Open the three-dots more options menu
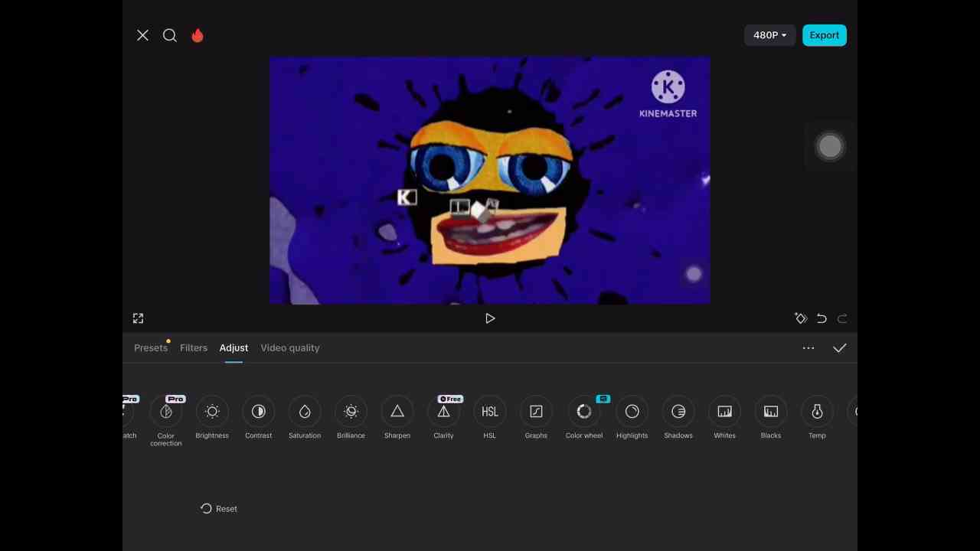Screen dimensions: 980x551 point(808,348)
